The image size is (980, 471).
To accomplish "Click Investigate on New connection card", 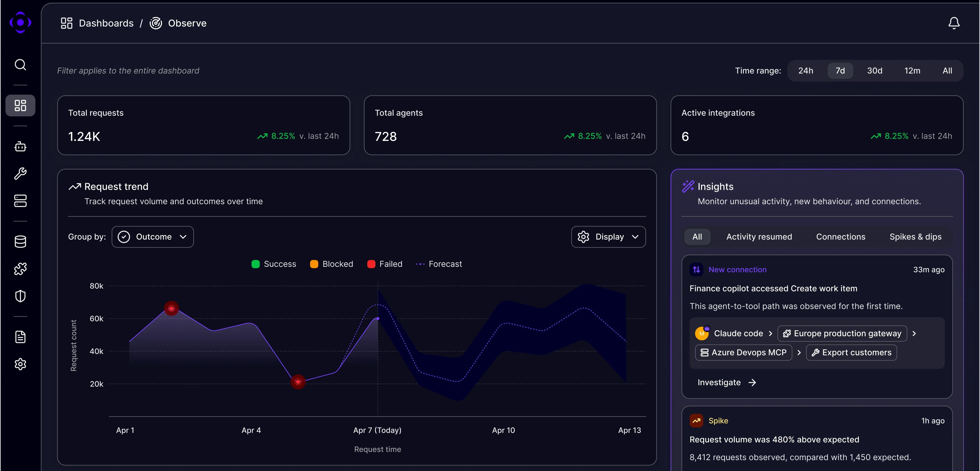I will [727, 382].
